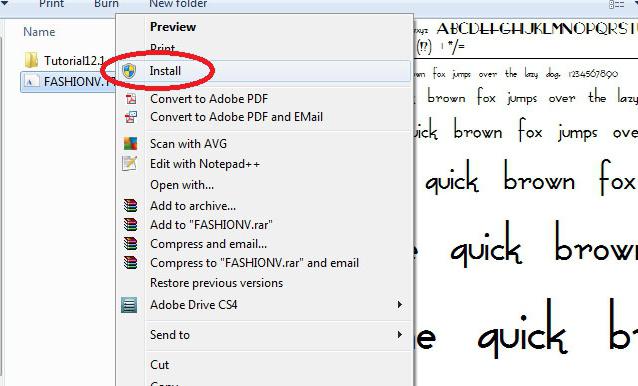The image size is (638, 386).
Task: Click the Tutorial12.1 folder icon
Action: tap(31, 60)
